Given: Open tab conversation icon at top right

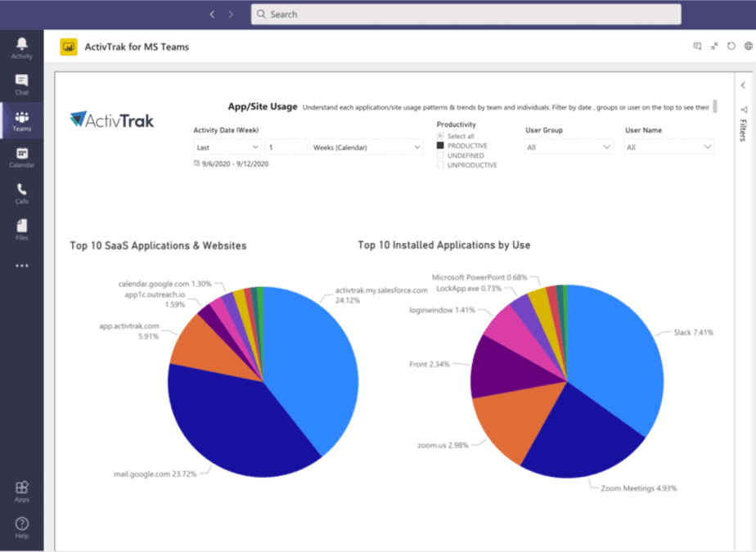Looking at the screenshot, I should (x=697, y=46).
